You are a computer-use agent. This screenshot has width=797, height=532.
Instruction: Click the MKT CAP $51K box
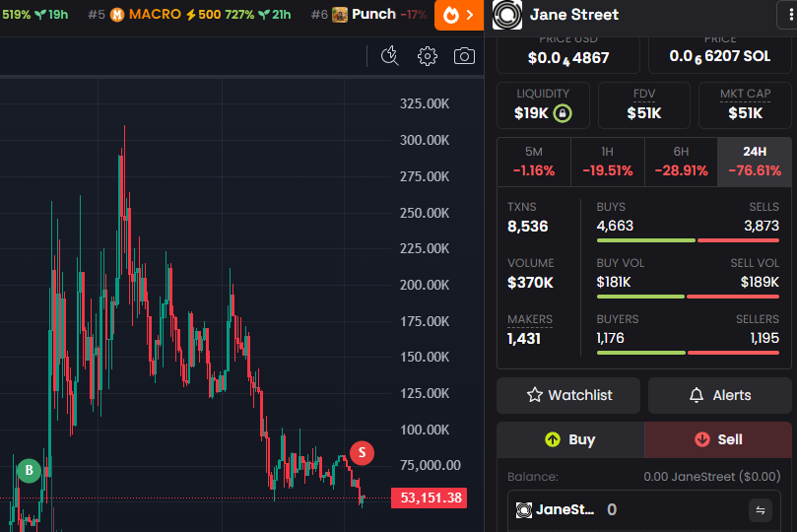[745, 105]
